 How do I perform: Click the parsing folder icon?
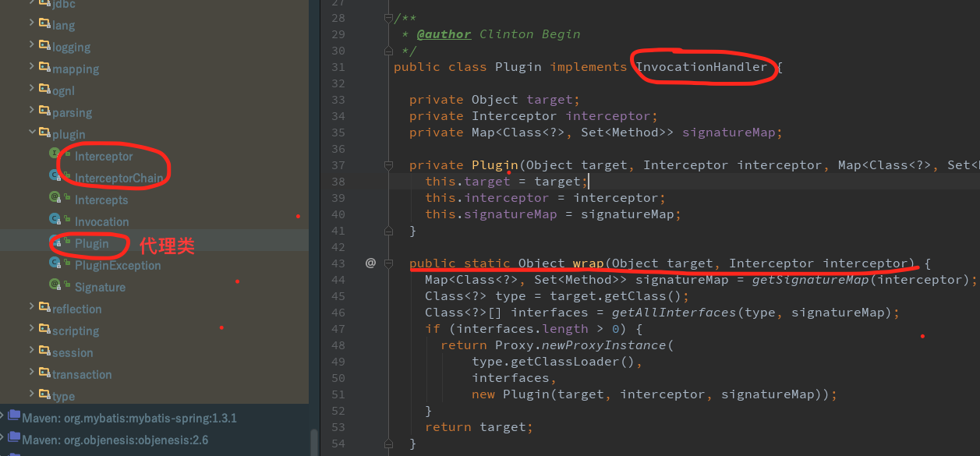[44, 111]
